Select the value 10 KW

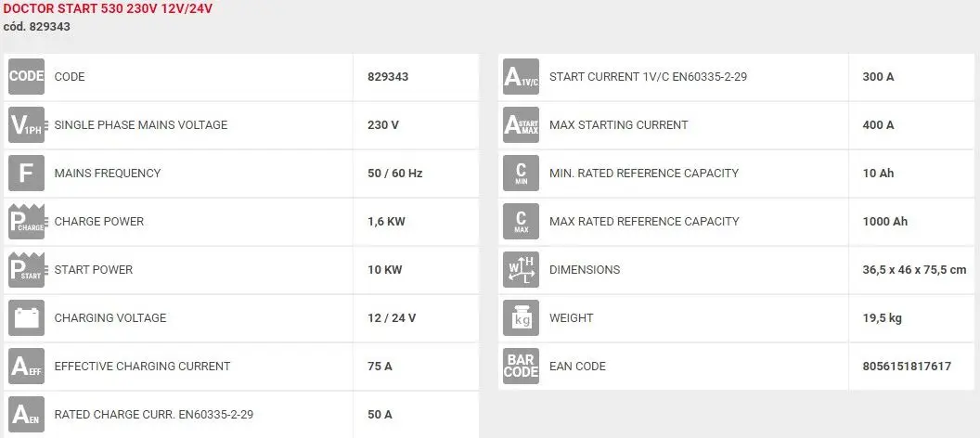tap(385, 269)
